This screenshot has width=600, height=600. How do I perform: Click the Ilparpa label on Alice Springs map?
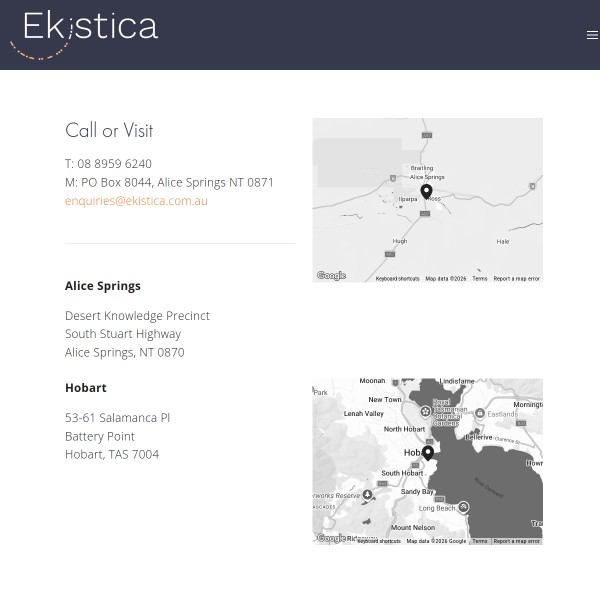(x=408, y=199)
